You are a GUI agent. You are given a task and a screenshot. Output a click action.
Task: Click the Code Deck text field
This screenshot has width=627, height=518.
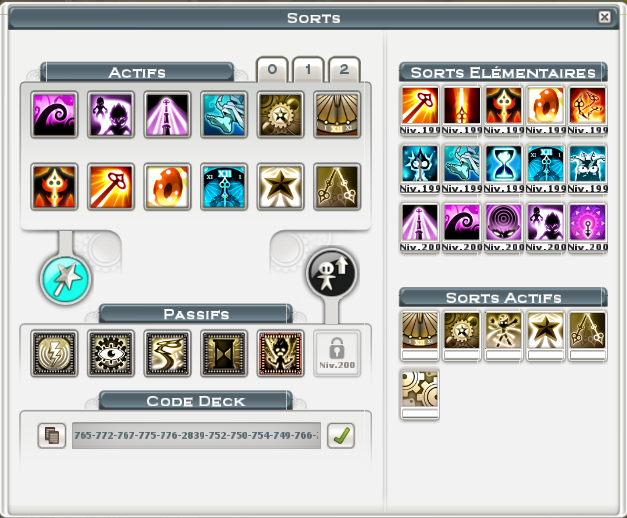click(196, 435)
